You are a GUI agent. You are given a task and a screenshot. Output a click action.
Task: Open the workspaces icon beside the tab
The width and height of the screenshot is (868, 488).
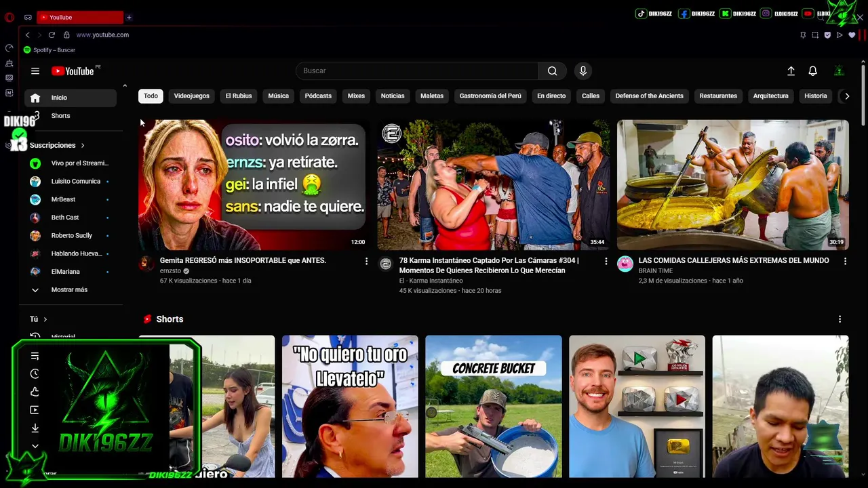point(28,17)
